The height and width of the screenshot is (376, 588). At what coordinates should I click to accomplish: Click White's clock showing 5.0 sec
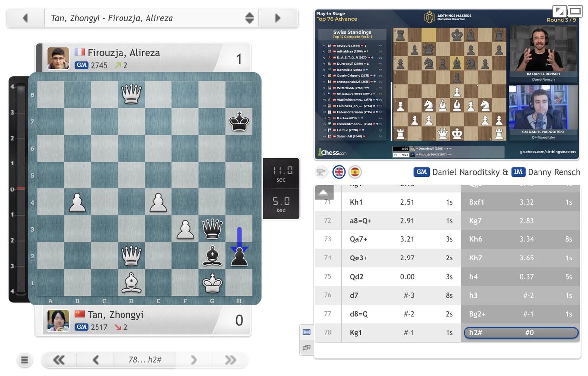tap(281, 204)
